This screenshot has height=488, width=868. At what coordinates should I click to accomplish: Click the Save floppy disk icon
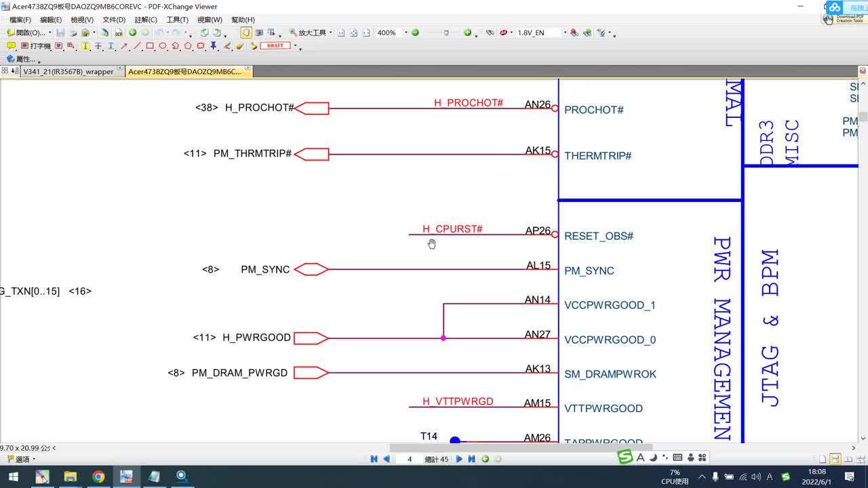60,33
